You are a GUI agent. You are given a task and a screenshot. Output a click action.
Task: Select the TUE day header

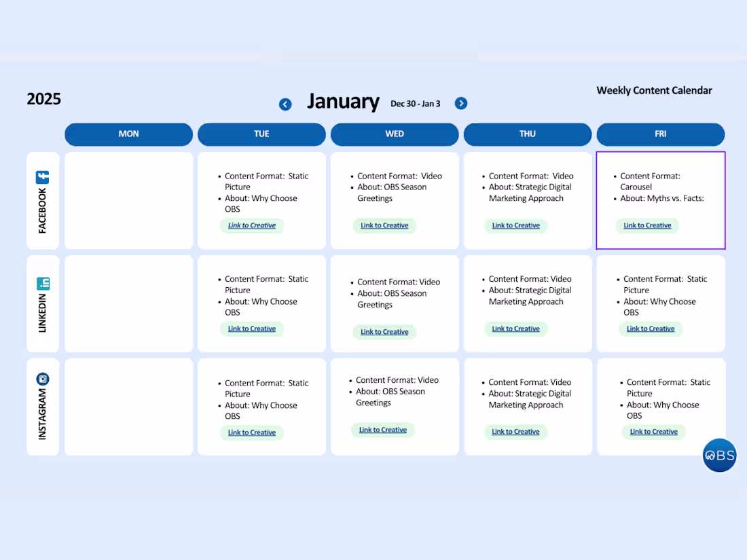tap(261, 134)
